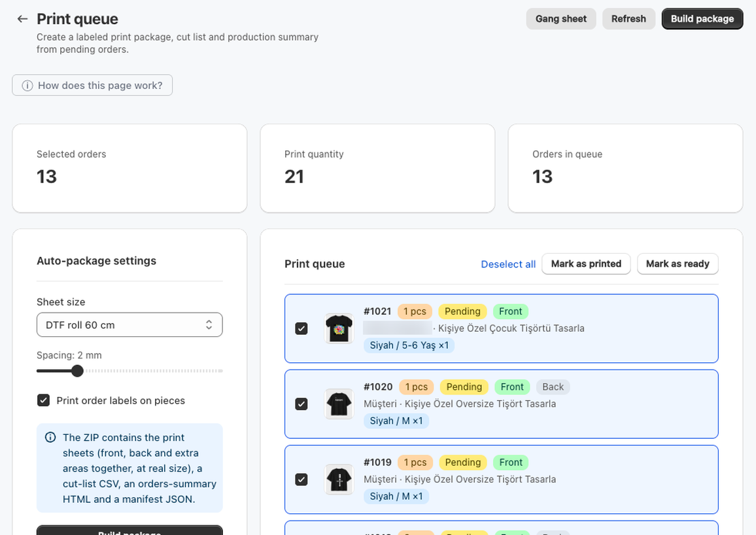This screenshot has height=535, width=756.
Task: Click '1 pcs' badge on order #1021
Action: pos(415,311)
